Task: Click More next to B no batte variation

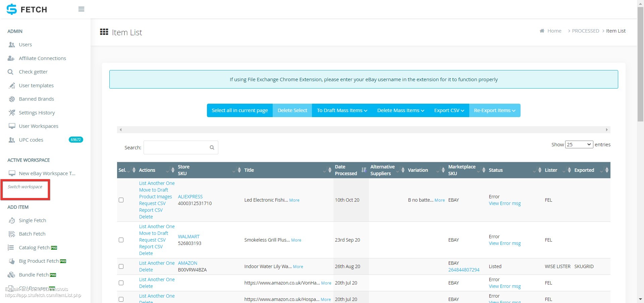Action: [x=440, y=200]
